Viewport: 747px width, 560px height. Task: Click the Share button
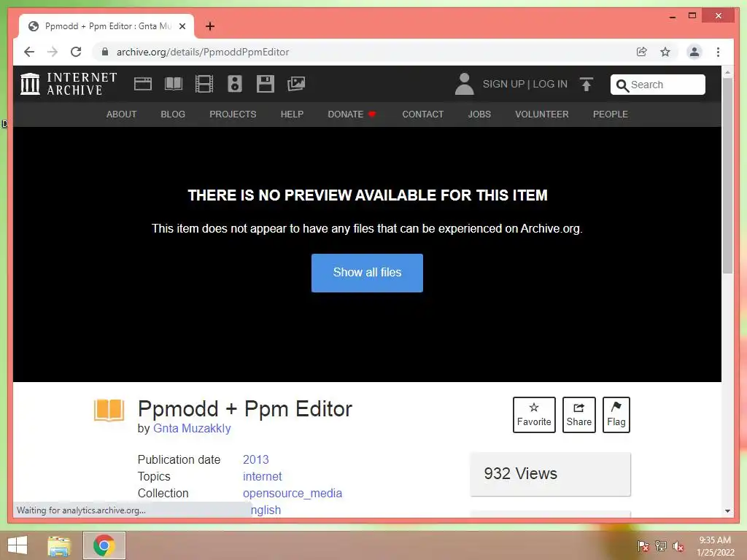coord(578,415)
